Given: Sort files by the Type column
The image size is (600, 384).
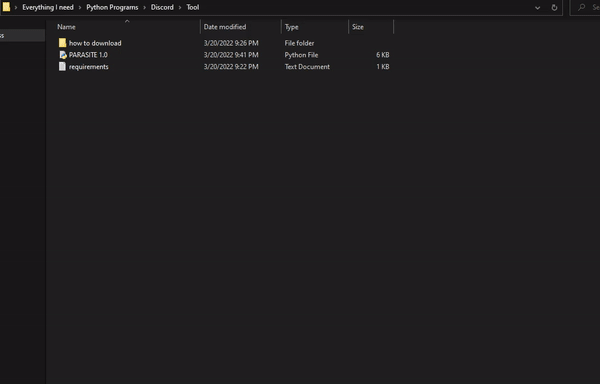Looking at the screenshot, I should click(292, 27).
